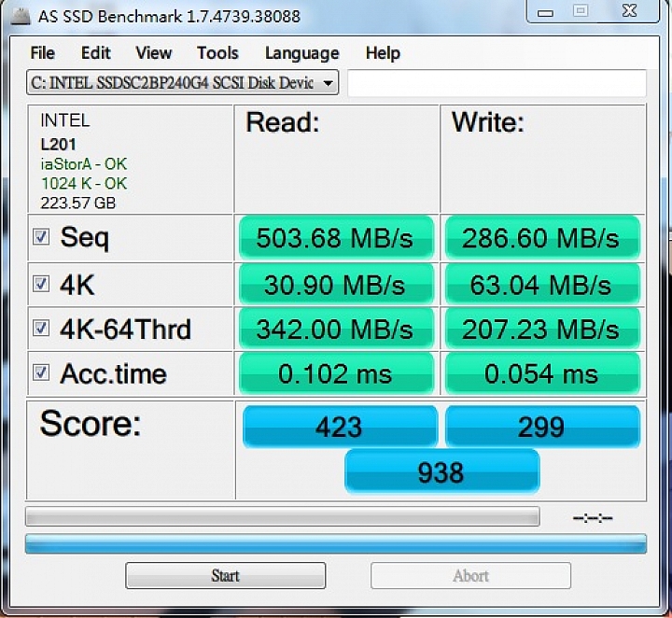Click the read access time 0.102 ms
The height and width of the screenshot is (618, 672).
[x=336, y=373]
